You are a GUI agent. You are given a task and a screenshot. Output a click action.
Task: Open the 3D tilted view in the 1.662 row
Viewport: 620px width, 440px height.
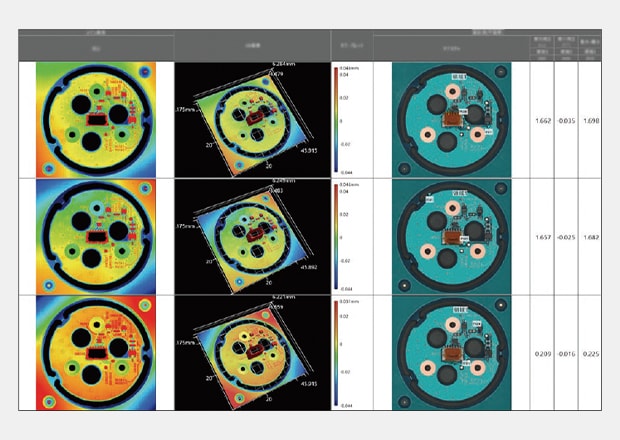(253, 119)
